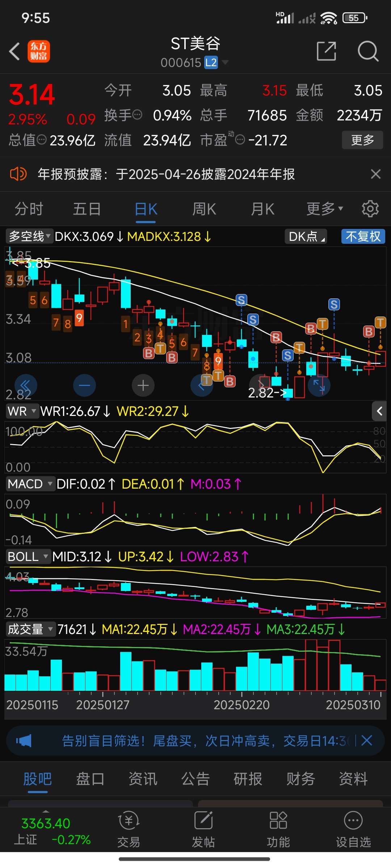Viewport: 391px width, 868px height.
Task: Expand stock code dropdown arrow
Action: [225, 63]
